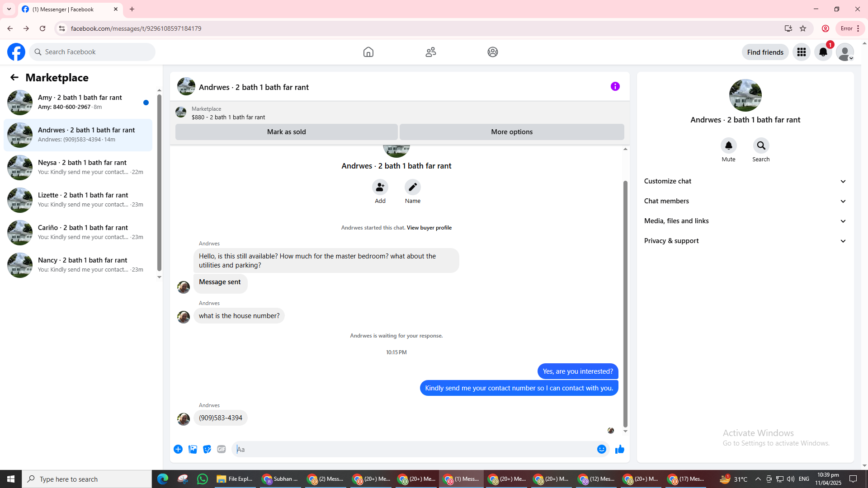Viewport: 868px width, 488px height.
Task: Open Microsoft Edge from the taskbar
Action: point(163,479)
